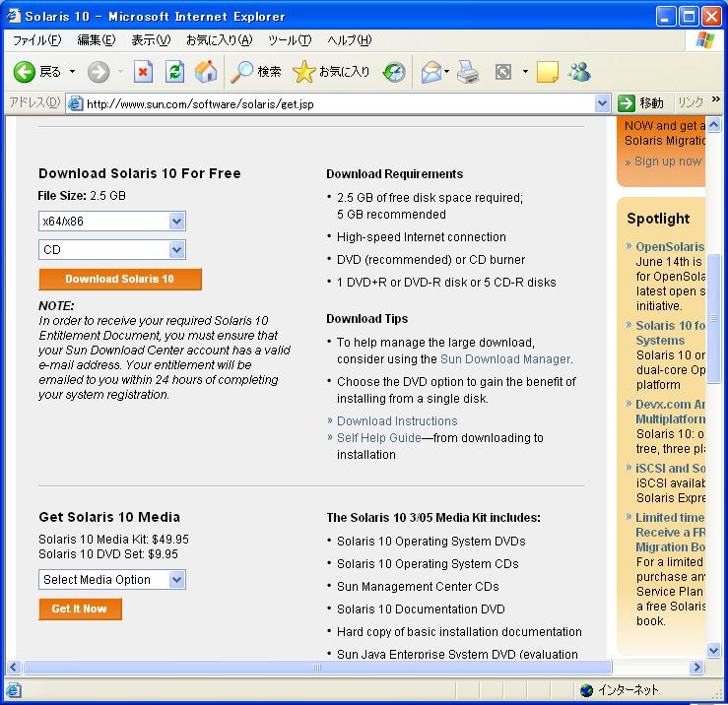This screenshot has height=705, width=728.
Task: Click the vertical scrollbar down arrow
Action: [x=713, y=650]
